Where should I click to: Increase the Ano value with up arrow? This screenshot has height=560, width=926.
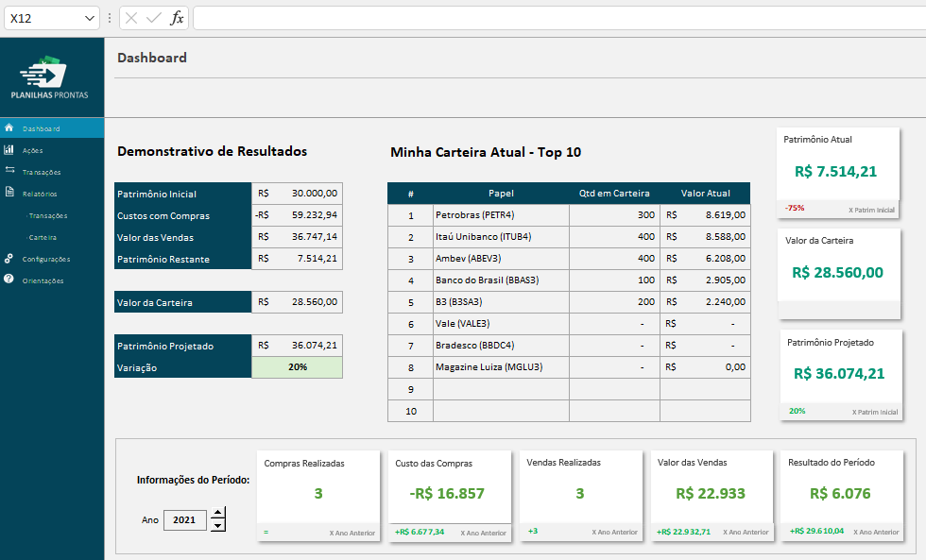point(218,513)
